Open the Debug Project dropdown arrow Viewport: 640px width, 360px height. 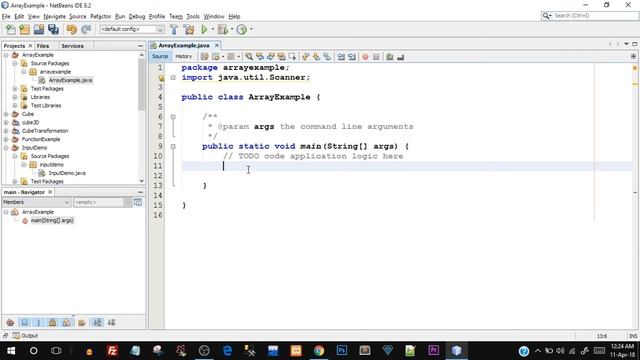coord(231,29)
